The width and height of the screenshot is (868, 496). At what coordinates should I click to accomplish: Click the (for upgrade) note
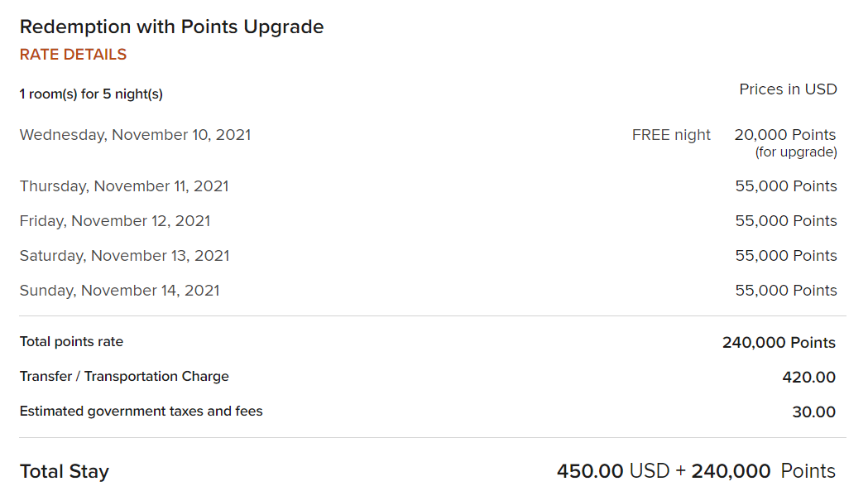point(796,152)
